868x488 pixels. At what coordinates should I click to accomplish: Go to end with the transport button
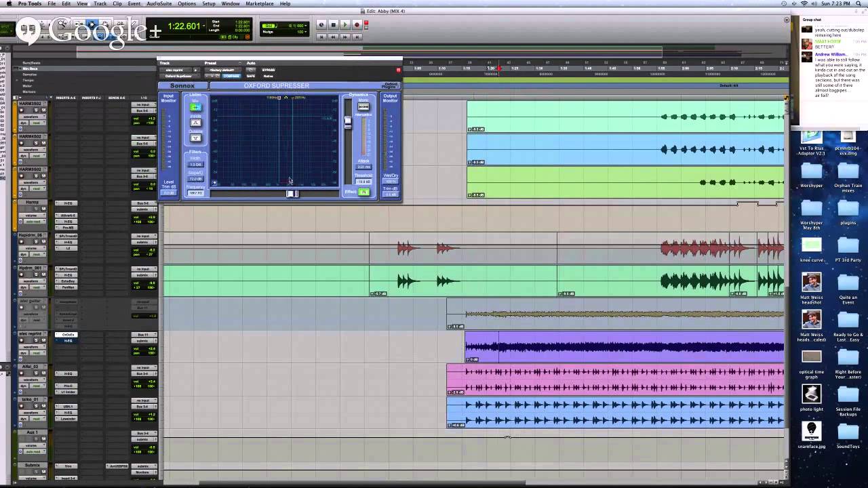[x=357, y=37]
